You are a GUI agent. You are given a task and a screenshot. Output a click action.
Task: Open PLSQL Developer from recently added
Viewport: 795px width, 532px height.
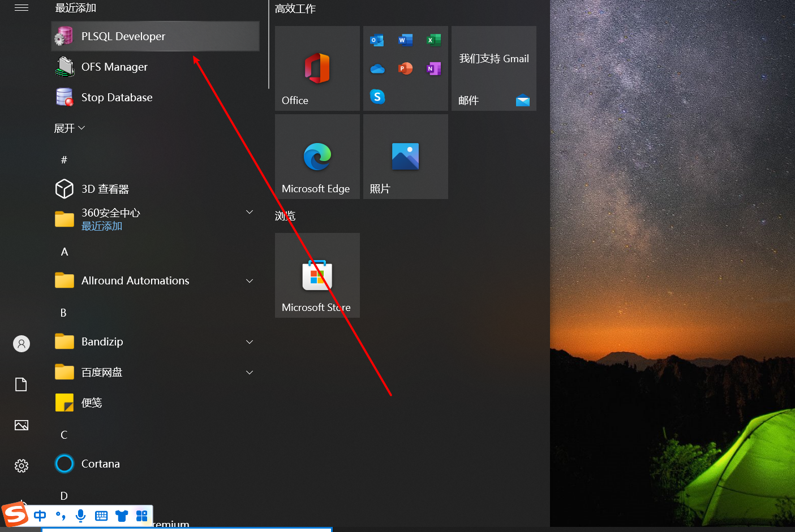(x=155, y=36)
